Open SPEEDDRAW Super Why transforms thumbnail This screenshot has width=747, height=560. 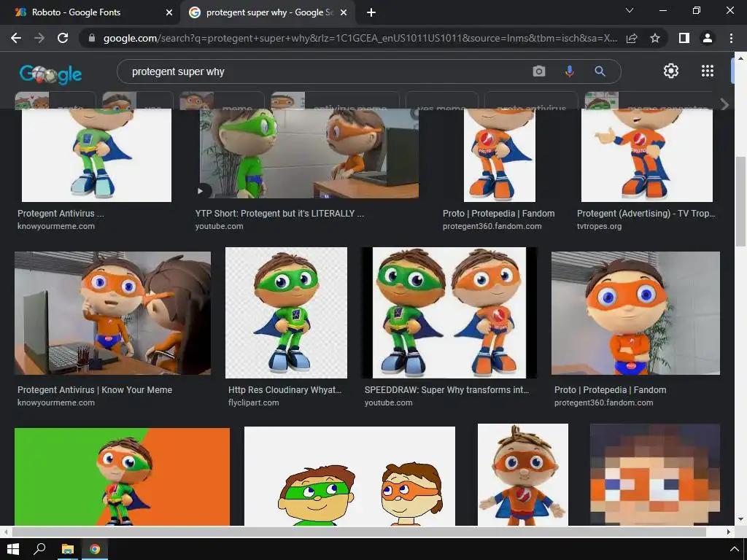point(449,313)
